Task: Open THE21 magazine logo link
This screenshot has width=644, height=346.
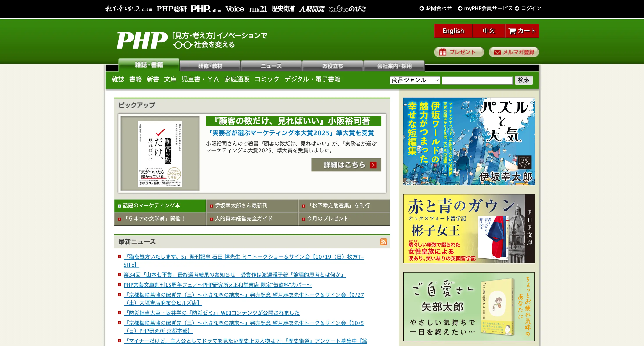Action: click(x=258, y=9)
